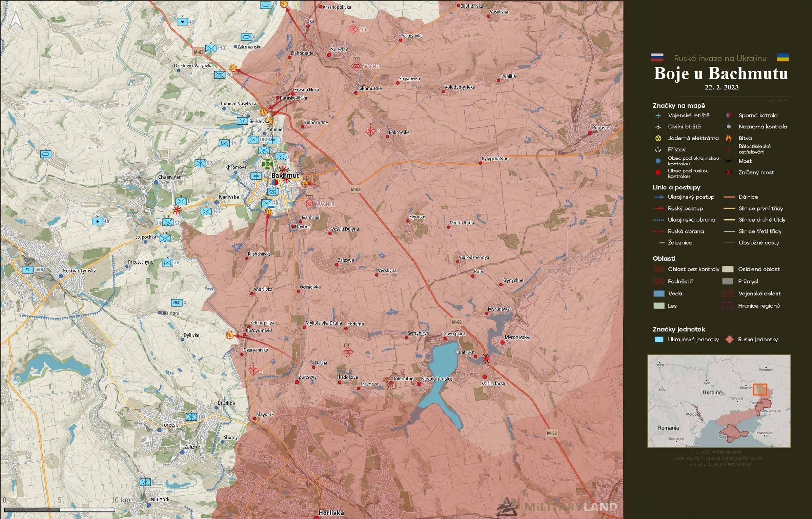This screenshot has height=519, width=812.
Task: Click the Soledar town label
Action: 339,49
